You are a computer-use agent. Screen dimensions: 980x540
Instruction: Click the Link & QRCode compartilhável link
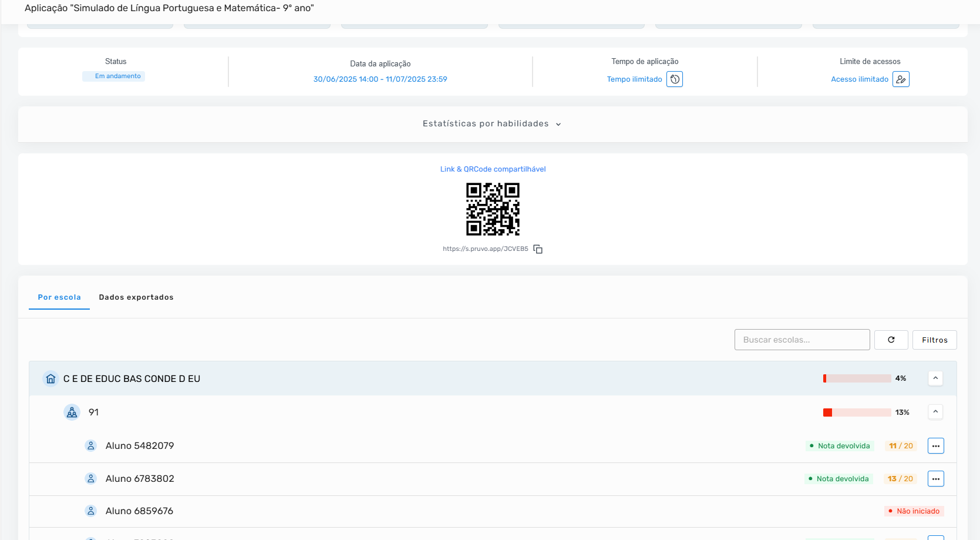pos(493,169)
